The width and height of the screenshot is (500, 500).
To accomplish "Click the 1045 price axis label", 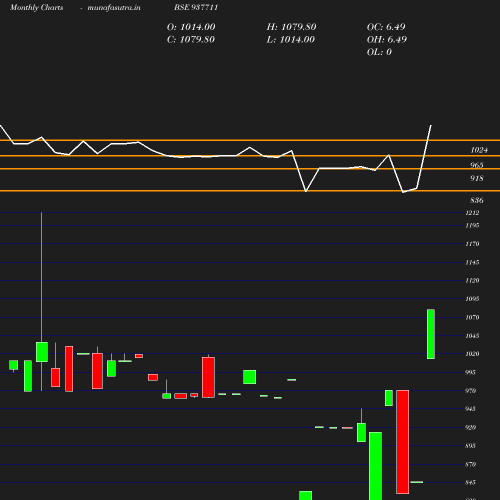I will [x=472, y=336].
